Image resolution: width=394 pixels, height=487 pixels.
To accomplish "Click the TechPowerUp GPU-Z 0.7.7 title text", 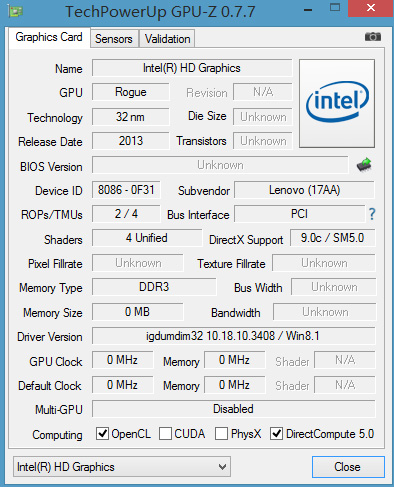I will click(x=160, y=12).
